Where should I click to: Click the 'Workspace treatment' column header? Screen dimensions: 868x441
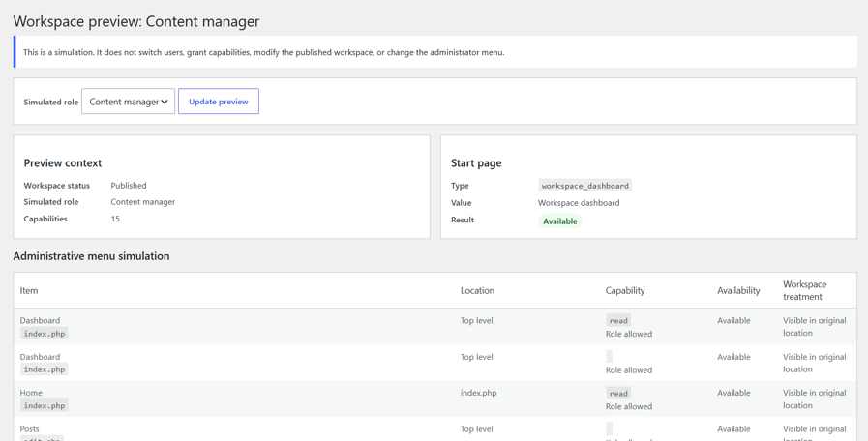pos(804,290)
